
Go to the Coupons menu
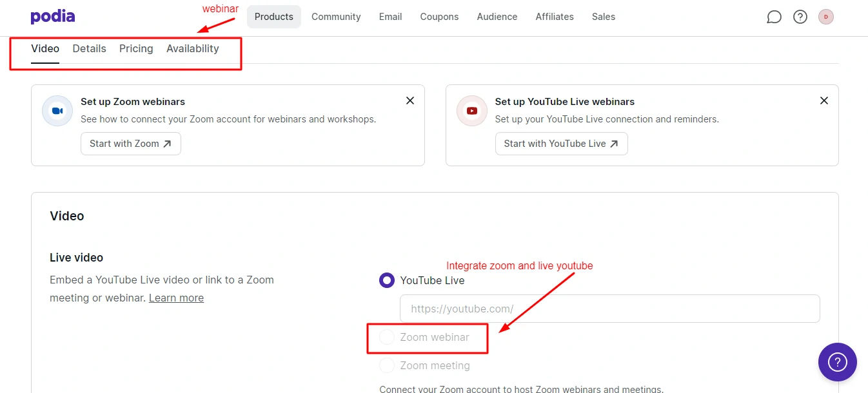coord(439,17)
